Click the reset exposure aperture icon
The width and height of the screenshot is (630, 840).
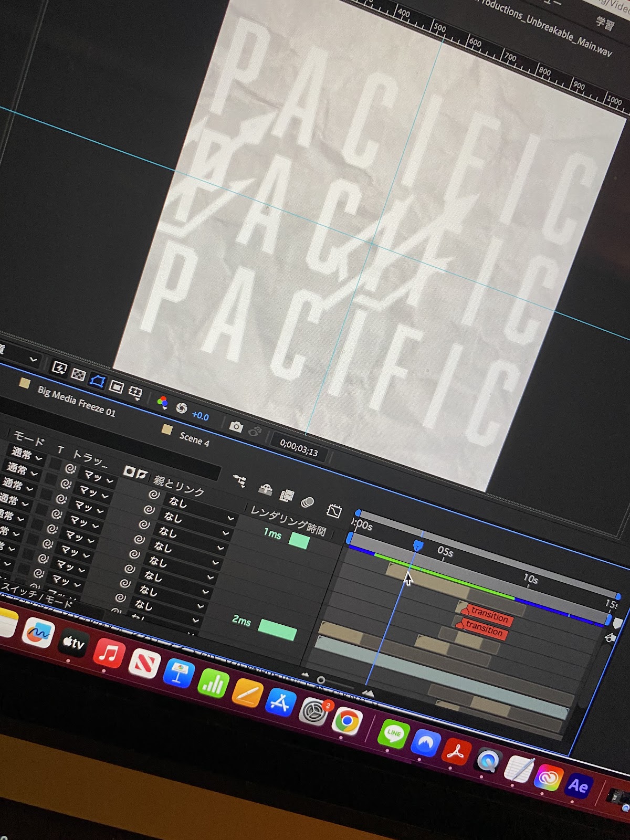point(181,408)
